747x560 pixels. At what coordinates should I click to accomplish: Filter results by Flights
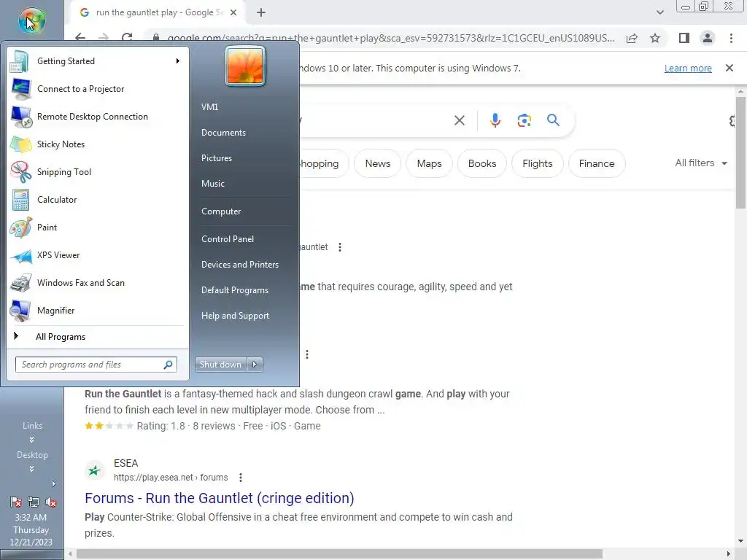tap(538, 163)
